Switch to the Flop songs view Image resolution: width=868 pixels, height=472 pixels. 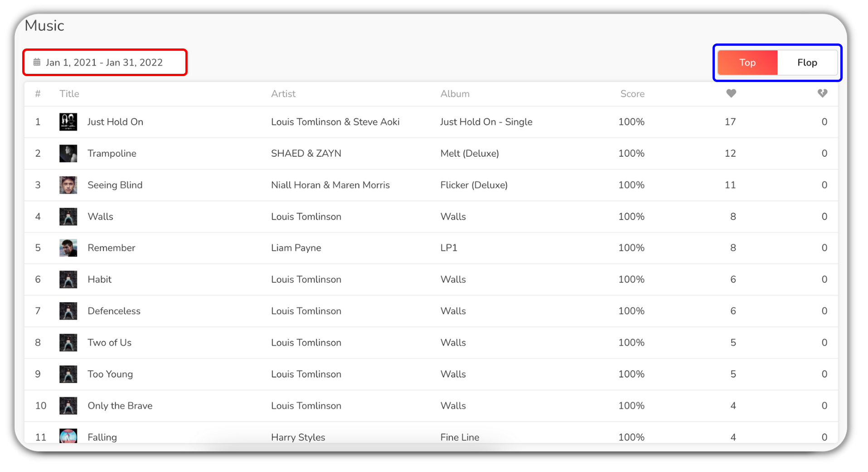click(x=807, y=63)
